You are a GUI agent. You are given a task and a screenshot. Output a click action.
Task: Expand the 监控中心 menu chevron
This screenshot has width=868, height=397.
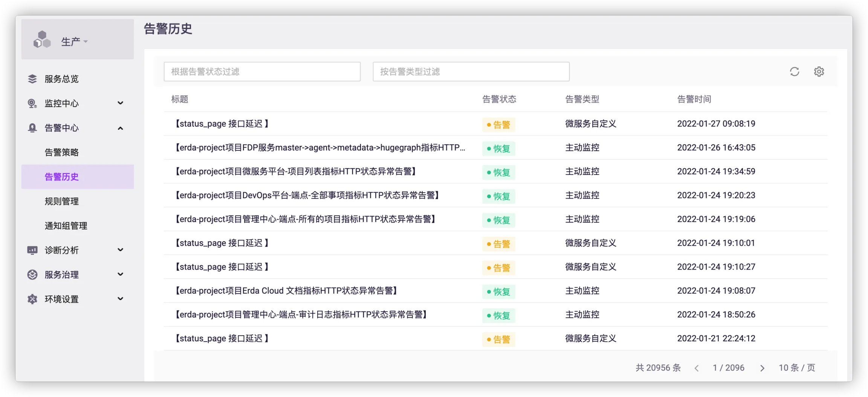pos(120,103)
